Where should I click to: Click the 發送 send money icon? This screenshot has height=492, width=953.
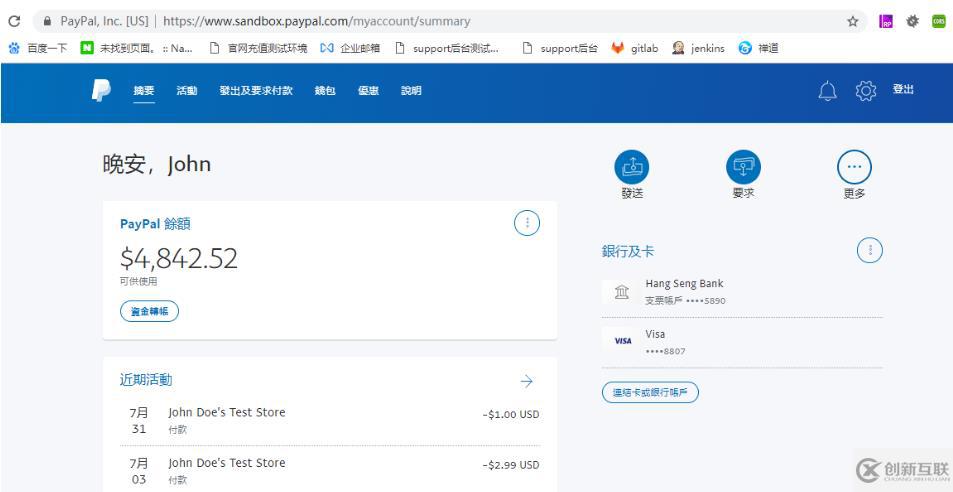632,167
